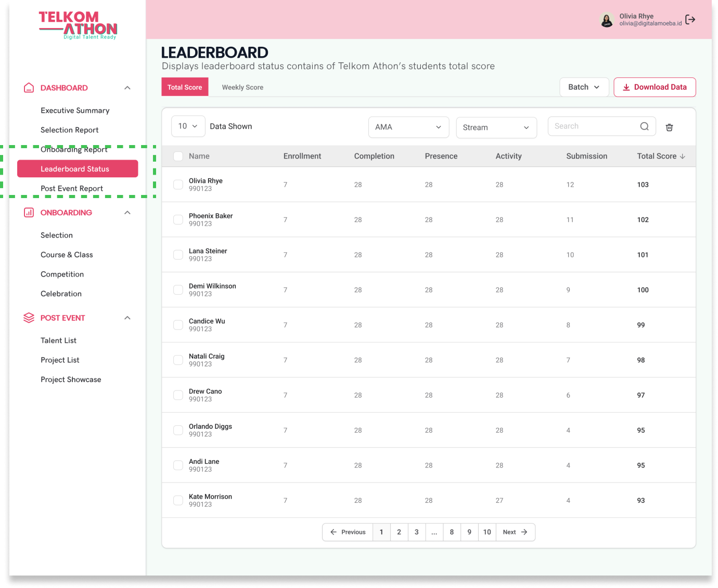Go to the Previous page
Image resolution: width=718 pixels, height=588 pixels.
[348, 532]
